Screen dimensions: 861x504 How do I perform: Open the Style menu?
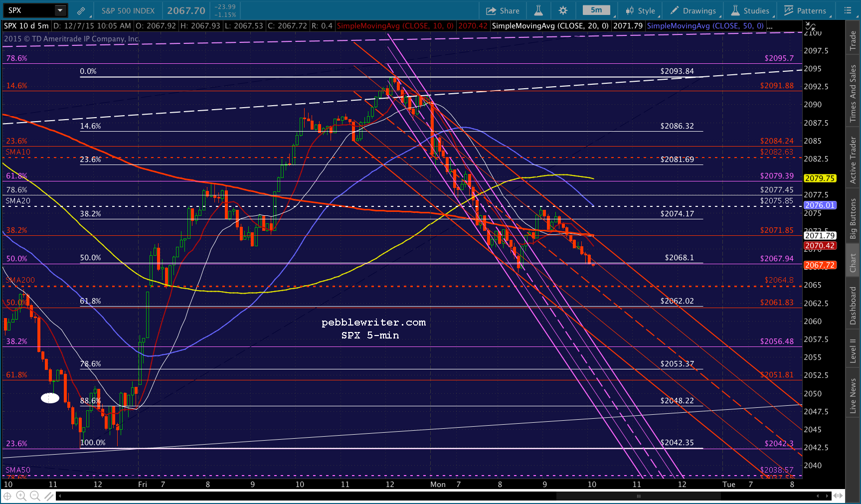click(x=641, y=10)
